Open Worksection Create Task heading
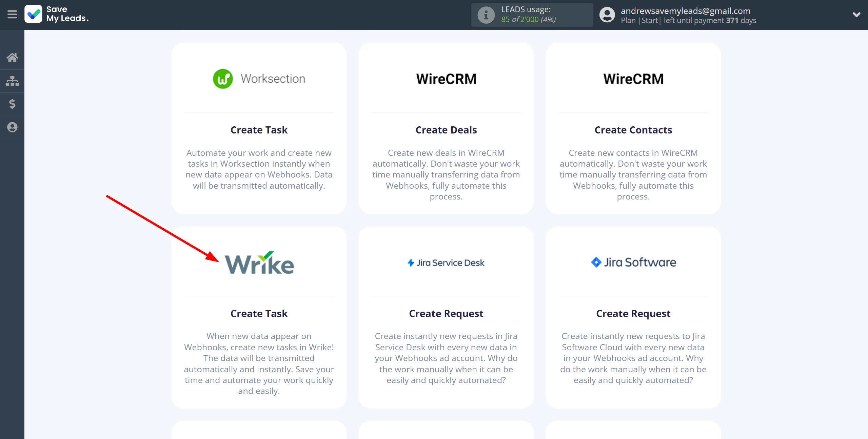Image resolution: width=868 pixels, height=439 pixels. (259, 130)
